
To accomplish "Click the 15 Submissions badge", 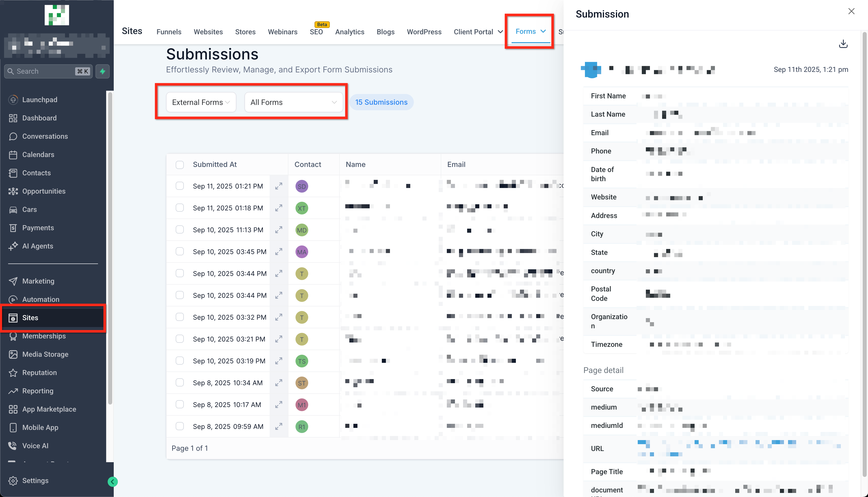I will pyautogui.click(x=381, y=102).
